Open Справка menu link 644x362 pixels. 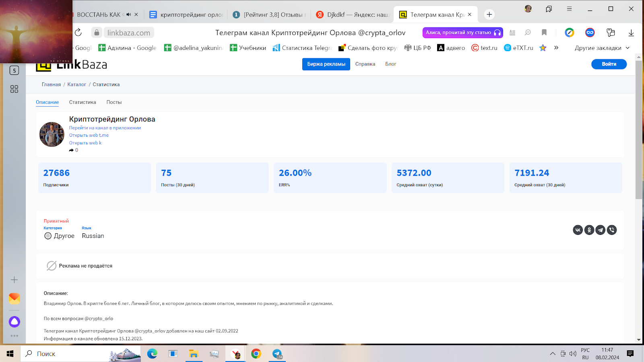pyautogui.click(x=365, y=64)
